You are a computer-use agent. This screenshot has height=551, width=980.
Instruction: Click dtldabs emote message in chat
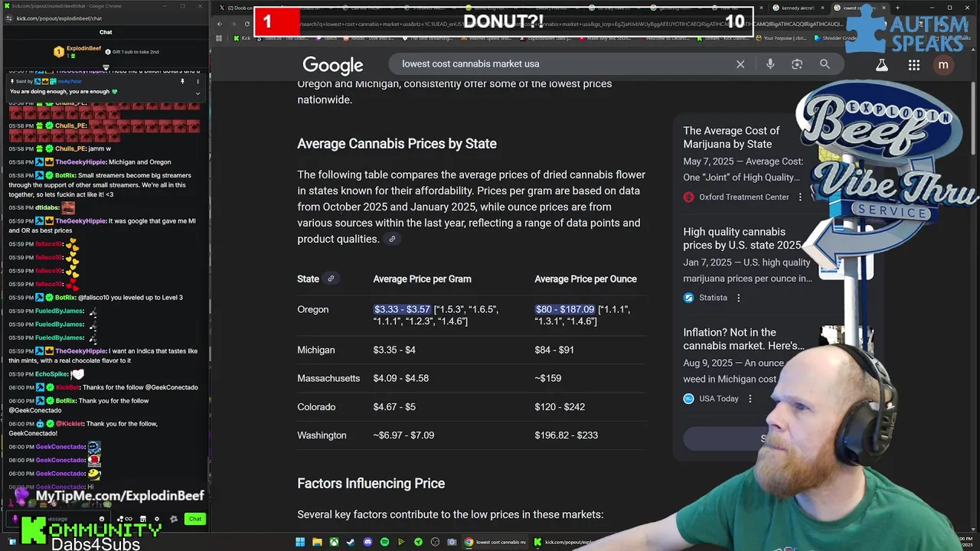point(68,207)
